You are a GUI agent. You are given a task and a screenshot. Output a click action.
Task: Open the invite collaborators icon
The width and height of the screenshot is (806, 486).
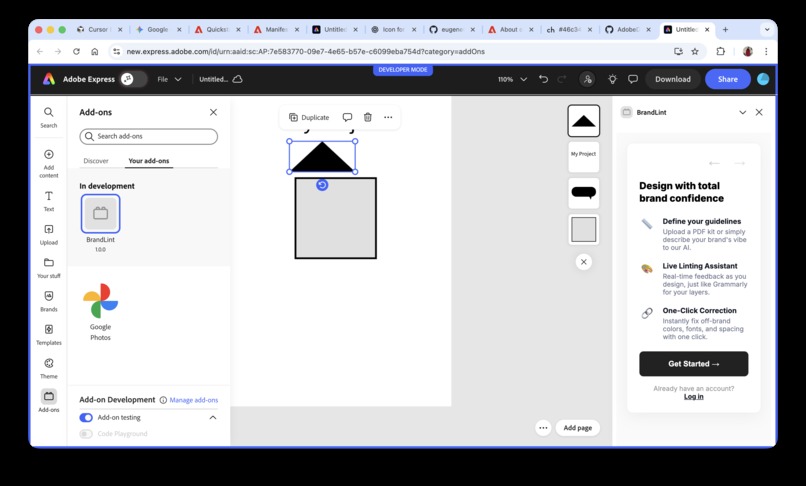tap(587, 79)
